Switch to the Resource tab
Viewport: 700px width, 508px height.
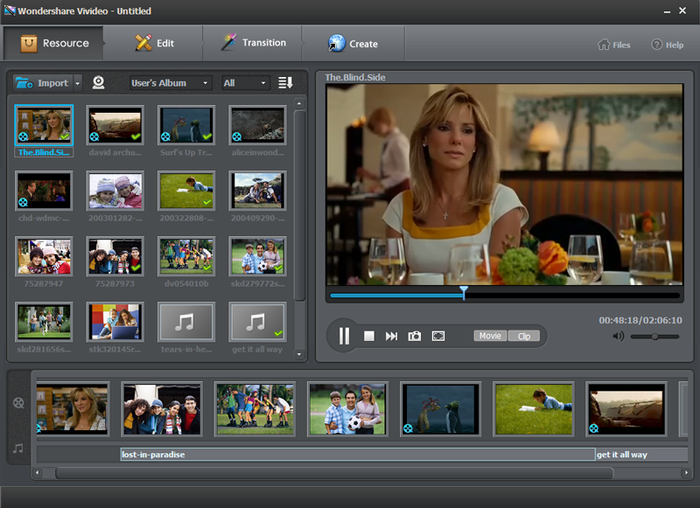point(54,43)
